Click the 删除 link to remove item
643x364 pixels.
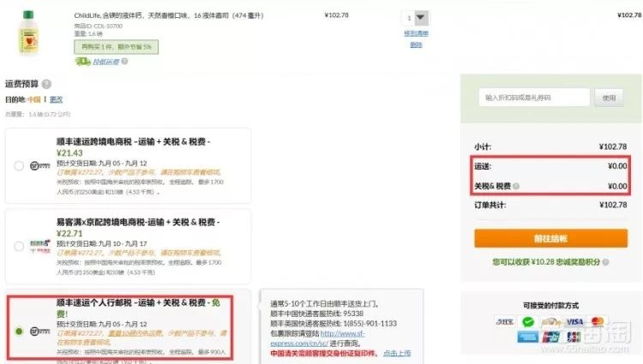(416, 45)
